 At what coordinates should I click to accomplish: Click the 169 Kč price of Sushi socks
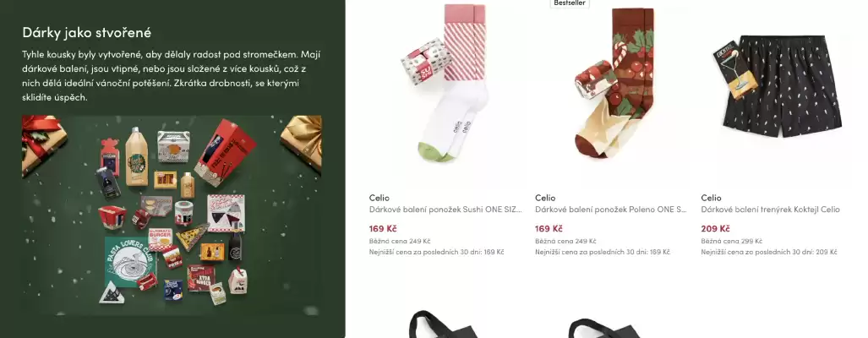click(383, 228)
